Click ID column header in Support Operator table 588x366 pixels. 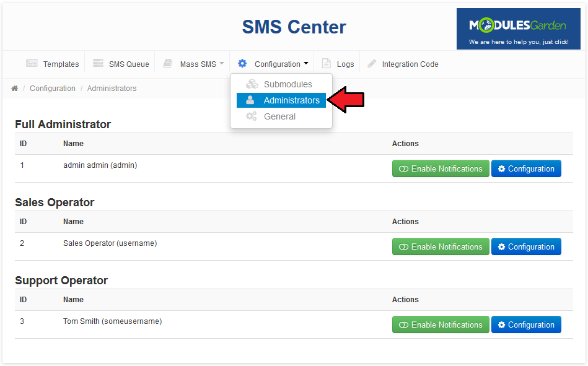pos(24,300)
